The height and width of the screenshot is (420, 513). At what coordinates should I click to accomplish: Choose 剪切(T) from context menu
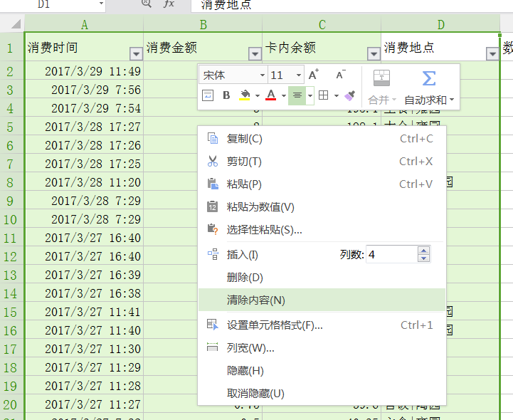coord(322,162)
